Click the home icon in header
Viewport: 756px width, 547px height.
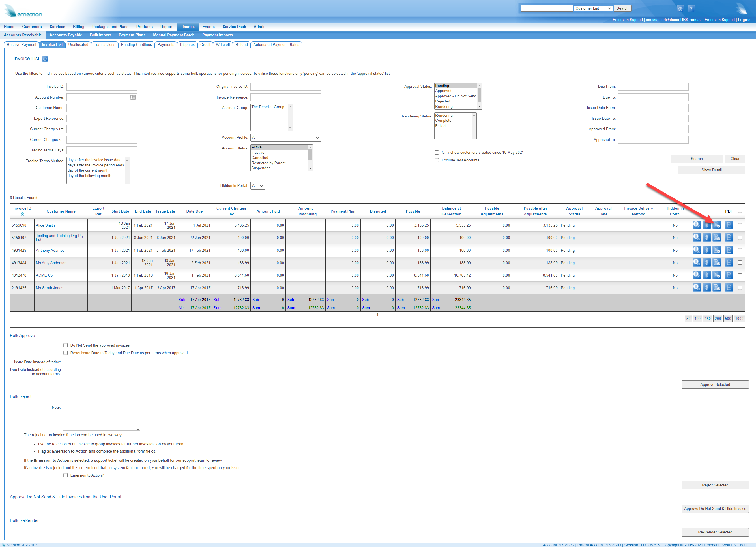click(680, 9)
